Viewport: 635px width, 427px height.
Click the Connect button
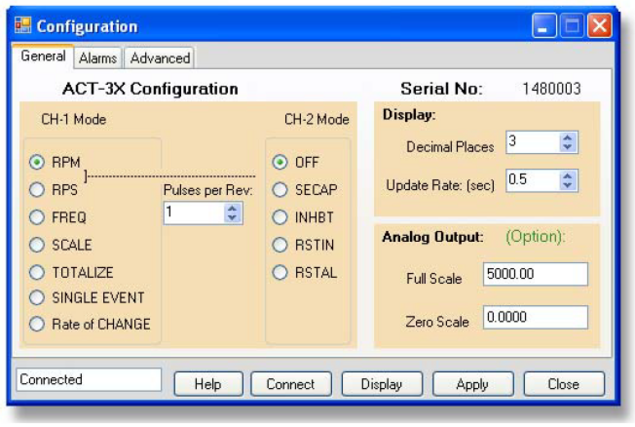[290, 384]
